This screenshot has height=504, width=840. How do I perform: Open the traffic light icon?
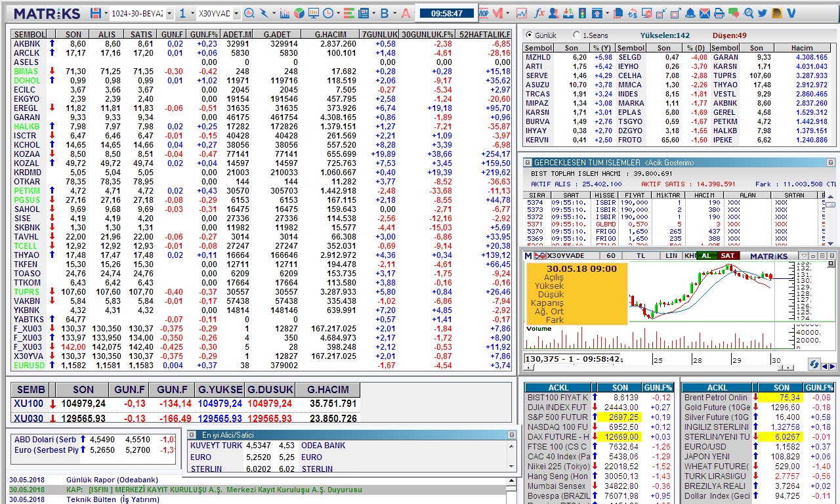coord(582,13)
